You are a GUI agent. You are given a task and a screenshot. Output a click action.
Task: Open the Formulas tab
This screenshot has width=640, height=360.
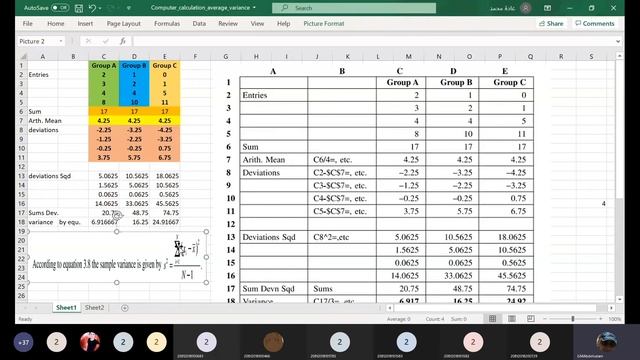coord(167,24)
